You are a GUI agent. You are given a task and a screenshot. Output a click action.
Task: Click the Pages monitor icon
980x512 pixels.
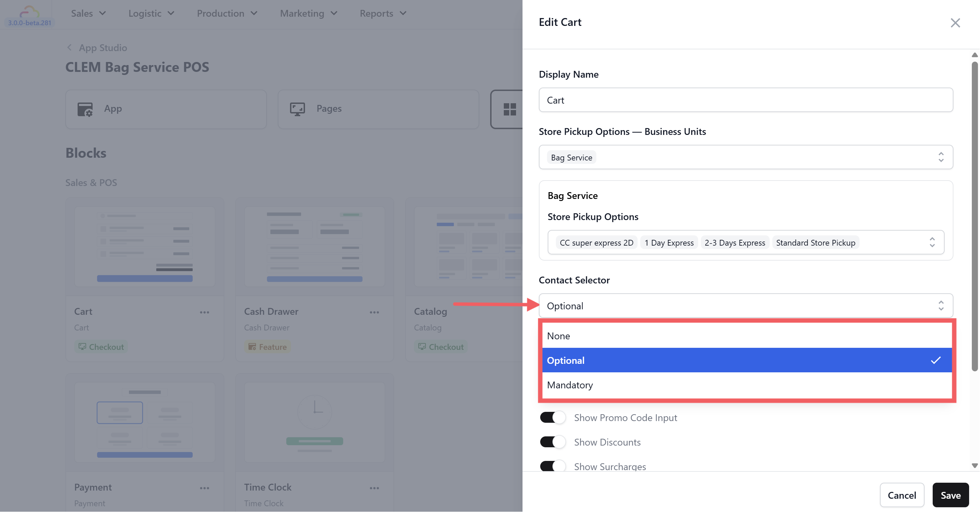(x=297, y=109)
